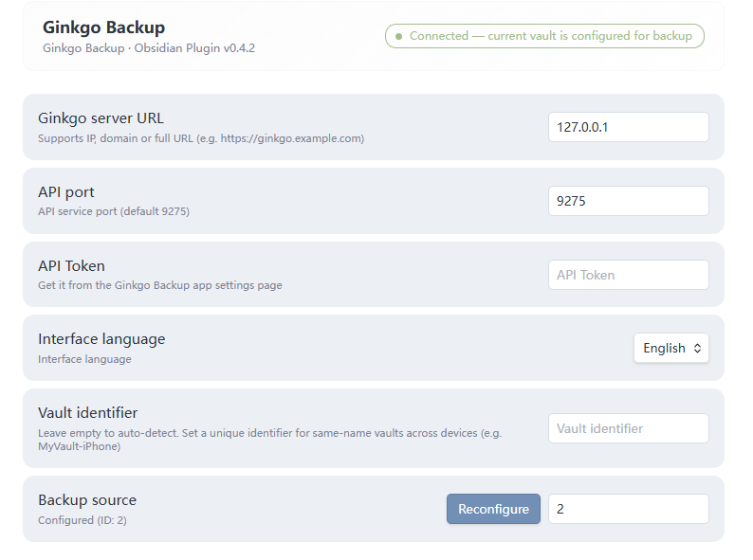Click the 'Supports IP, domain or full URL' description

click(201, 138)
